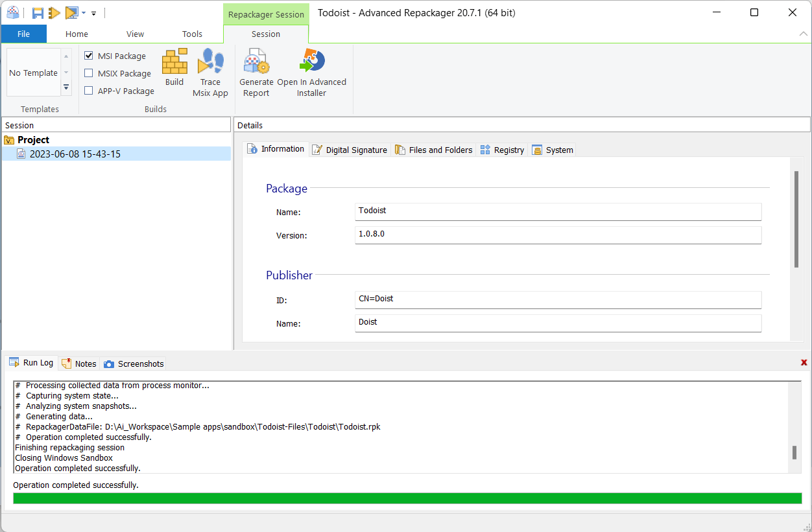Viewport: 812px width, 532px height.
Task: Click the green progress bar
Action: (407, 498)
